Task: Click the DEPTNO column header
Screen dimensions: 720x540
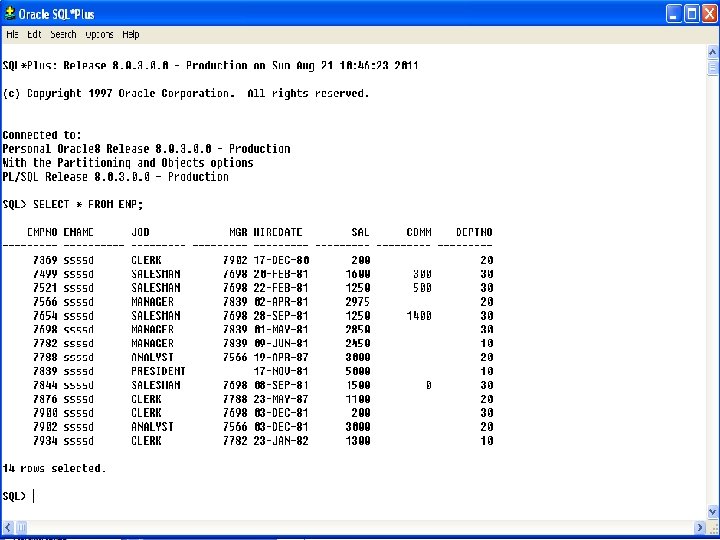Action: tap(474, 232)
